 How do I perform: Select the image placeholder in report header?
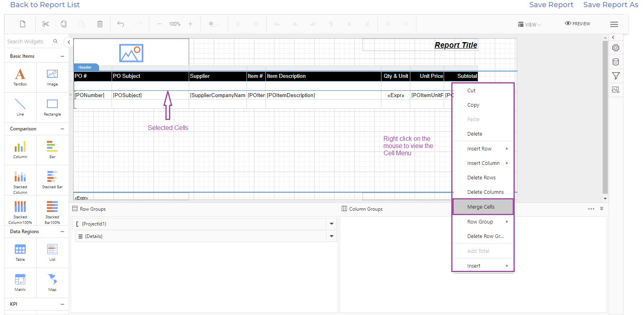pos(131,53)
